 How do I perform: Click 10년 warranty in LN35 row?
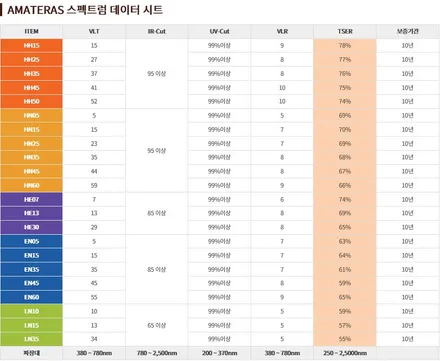click(x=408, y=339)
